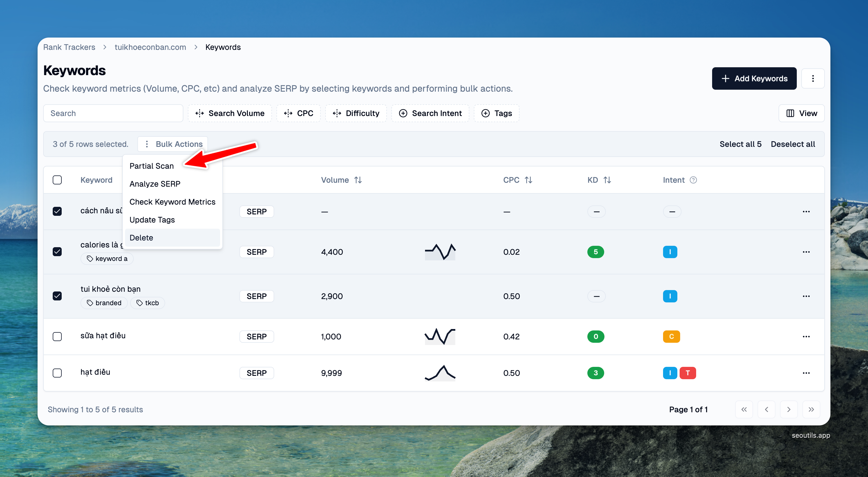
Task: Open the Search Volume filter
Action: coord(230,113)
